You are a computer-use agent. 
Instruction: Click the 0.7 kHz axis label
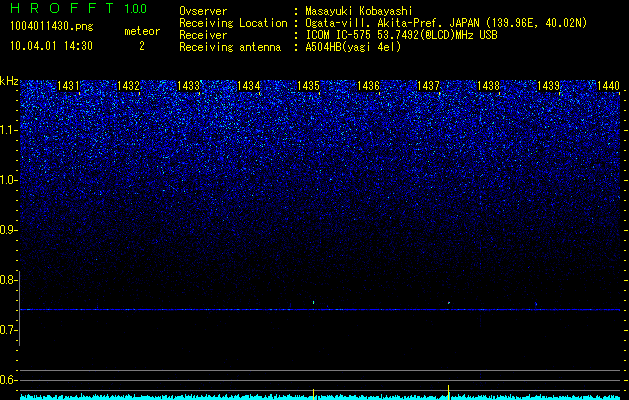click(x=7, y=330)
